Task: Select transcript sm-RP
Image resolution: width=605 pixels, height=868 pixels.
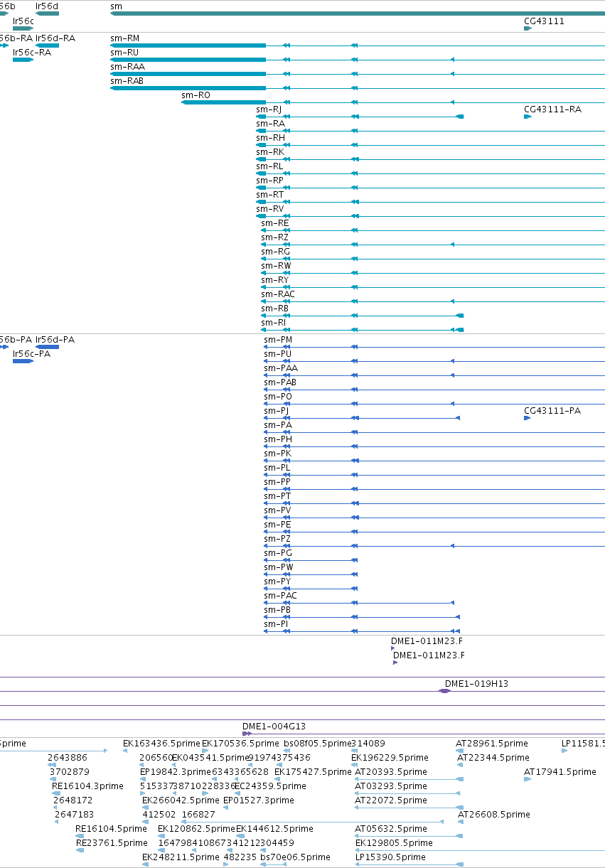Action: (270, 180)
